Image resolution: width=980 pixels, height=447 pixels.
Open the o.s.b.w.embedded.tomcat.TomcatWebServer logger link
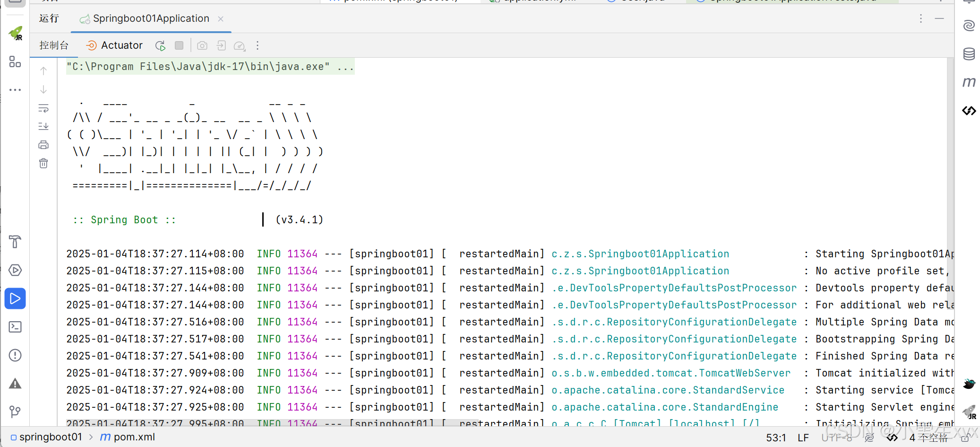click(671, 373)
